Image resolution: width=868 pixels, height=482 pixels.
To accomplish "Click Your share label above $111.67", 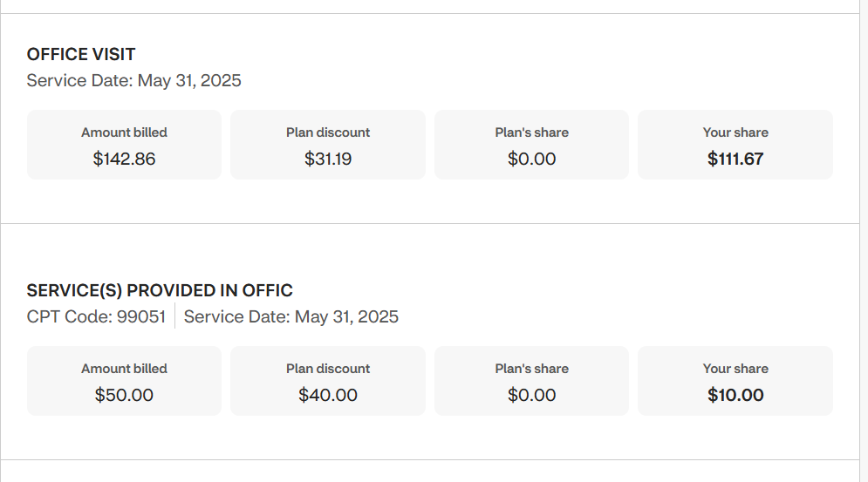I will [735, 132].
